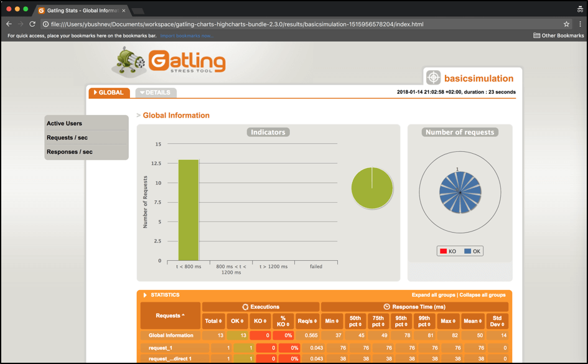Click Global Information Req/s value 0.565
Viewport: 588px width, 364px height.
pyautogui.click(x=311, y=335)
